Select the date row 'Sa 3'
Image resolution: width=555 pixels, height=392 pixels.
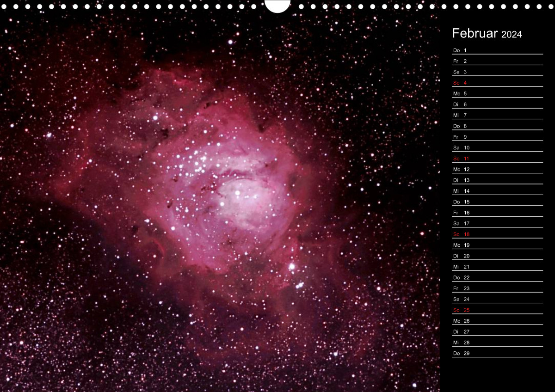click(497, 71)
